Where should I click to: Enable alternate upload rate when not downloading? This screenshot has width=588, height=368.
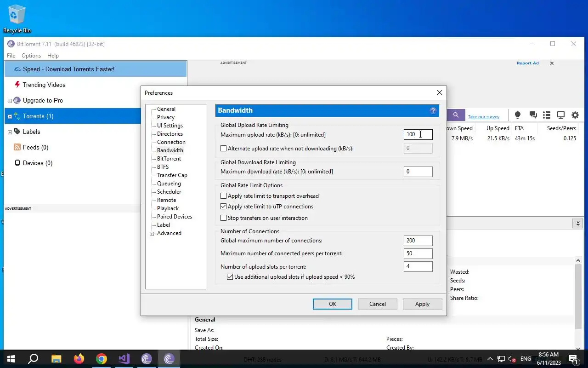coord(224,149)
